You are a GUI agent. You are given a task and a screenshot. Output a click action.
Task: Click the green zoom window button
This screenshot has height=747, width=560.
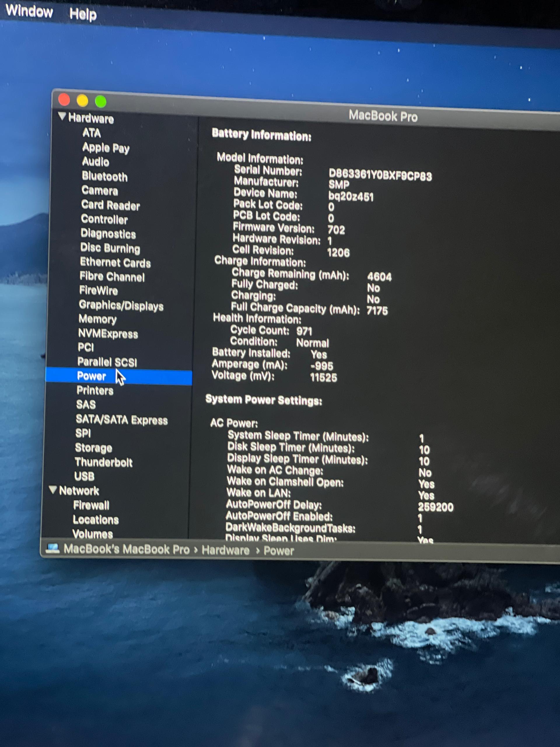tap(101, 101)
